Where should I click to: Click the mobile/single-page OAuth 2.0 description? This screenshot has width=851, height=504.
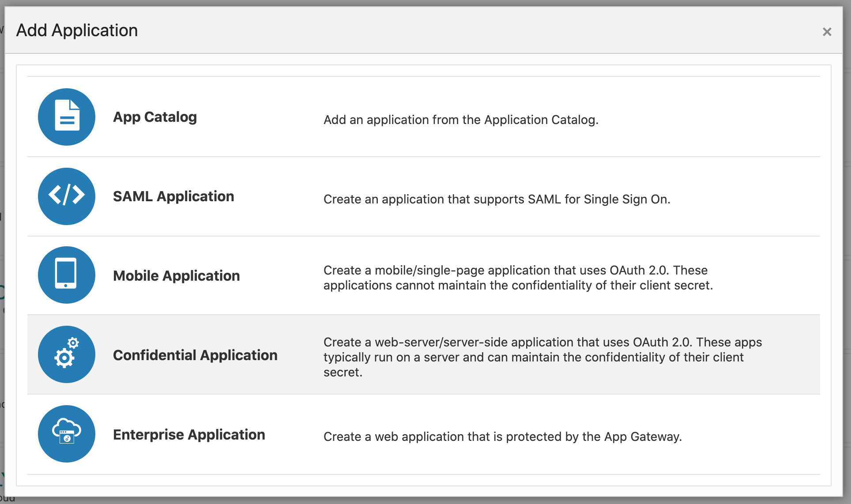click(x=518, y=278)
